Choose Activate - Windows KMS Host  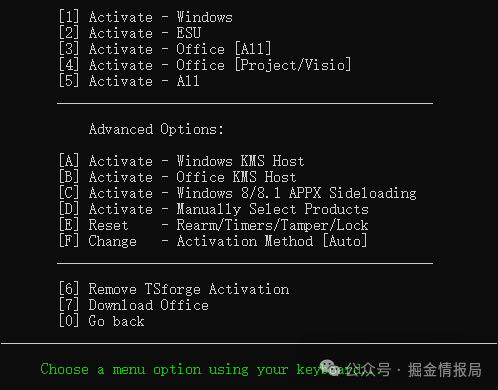(182, 161)
